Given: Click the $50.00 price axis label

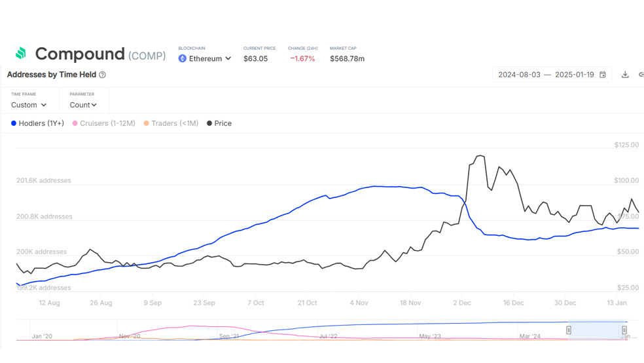Looking at the screenshot, I should 628,252.
